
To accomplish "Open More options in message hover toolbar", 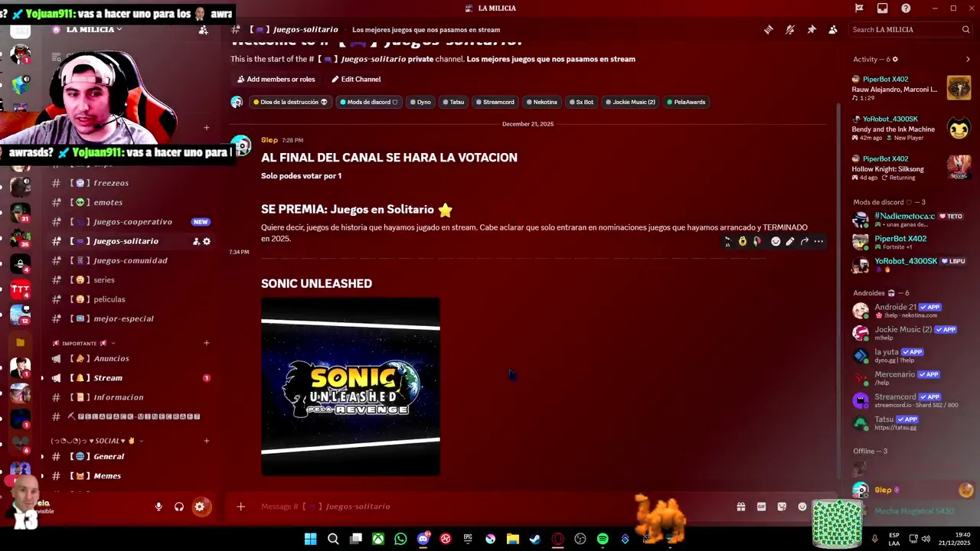I will click(x=818, y=241).
